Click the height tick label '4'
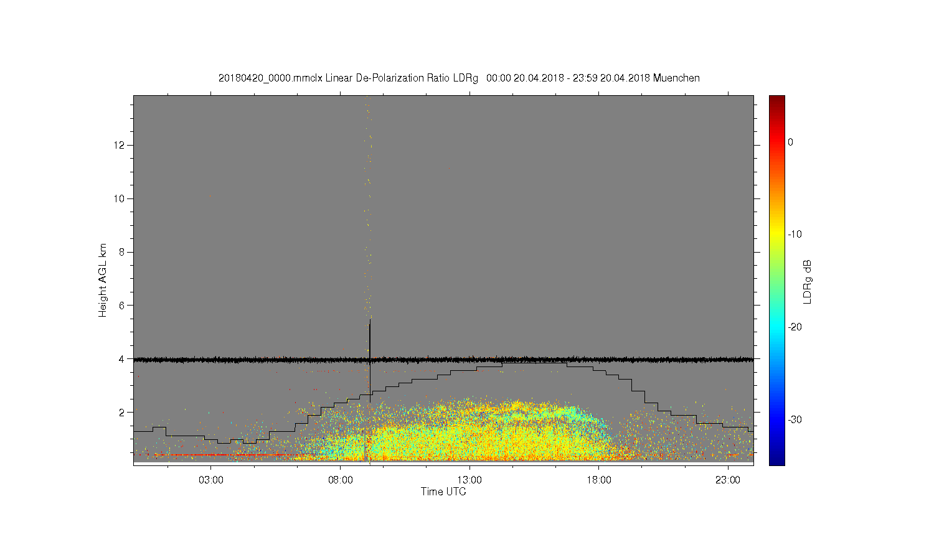 point(123,359)
